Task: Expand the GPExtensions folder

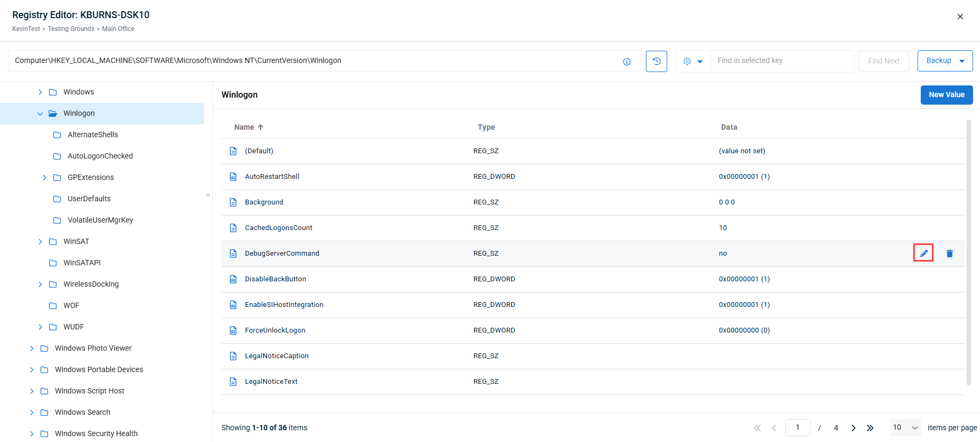Action: pos(44,178)
